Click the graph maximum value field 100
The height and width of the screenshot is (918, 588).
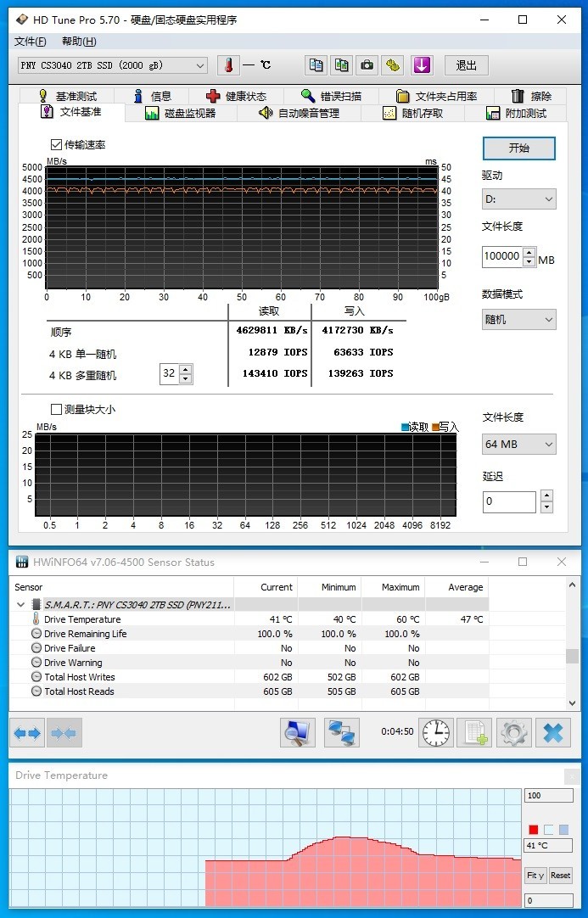548,796
